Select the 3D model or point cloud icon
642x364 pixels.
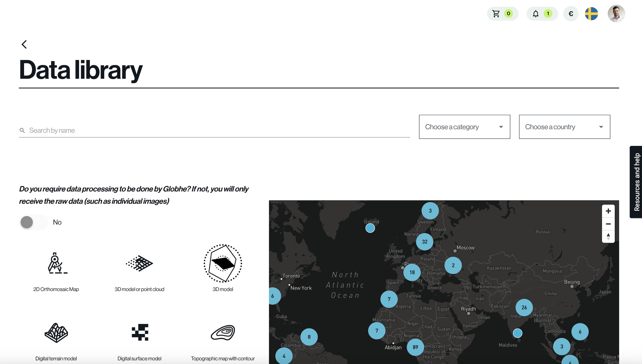coord(139,264)
